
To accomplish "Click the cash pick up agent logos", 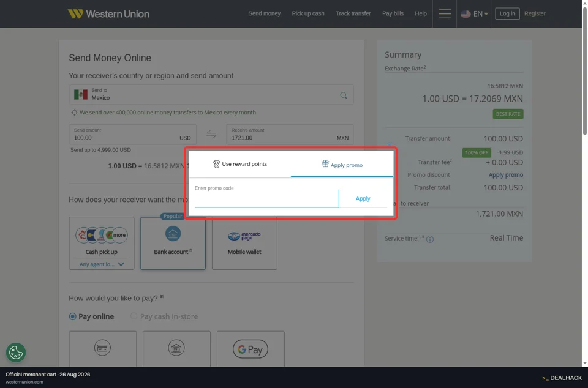I will coord(102,235).
